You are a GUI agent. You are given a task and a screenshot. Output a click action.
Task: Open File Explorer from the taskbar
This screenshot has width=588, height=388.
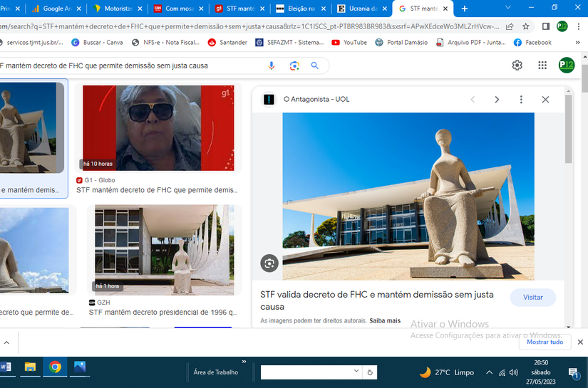(30, 367)
